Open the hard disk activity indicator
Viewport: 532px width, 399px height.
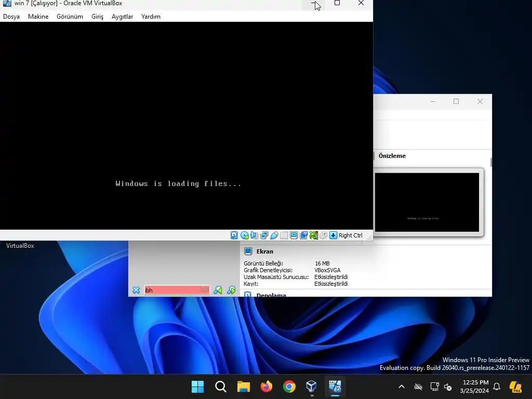[x=234, y=235]
